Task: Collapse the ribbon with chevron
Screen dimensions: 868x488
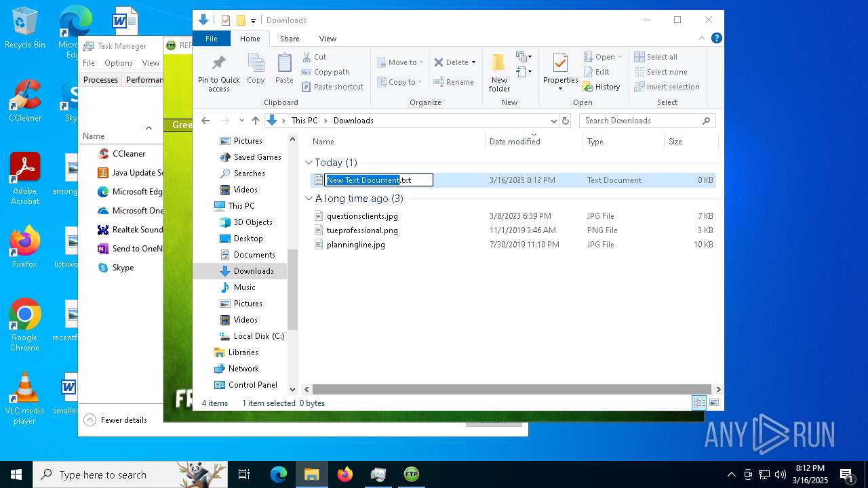Action: (x=702, y=39)
